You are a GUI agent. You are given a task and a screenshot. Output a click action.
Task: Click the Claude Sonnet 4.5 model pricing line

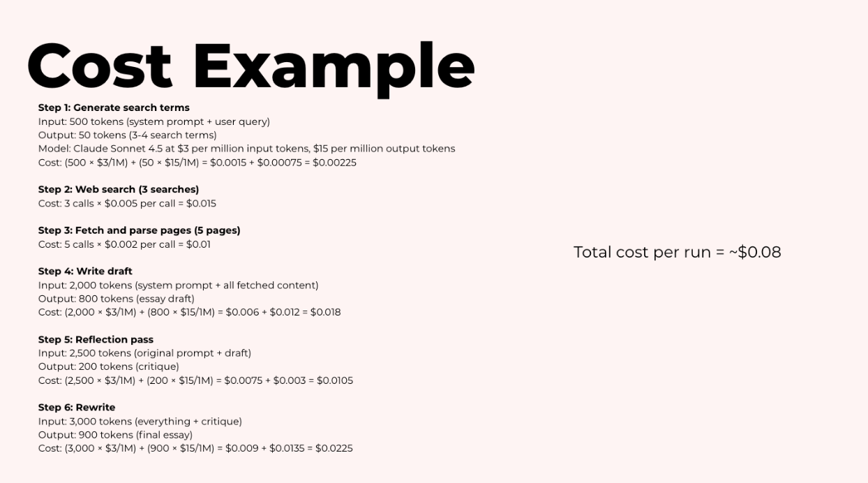246,149
